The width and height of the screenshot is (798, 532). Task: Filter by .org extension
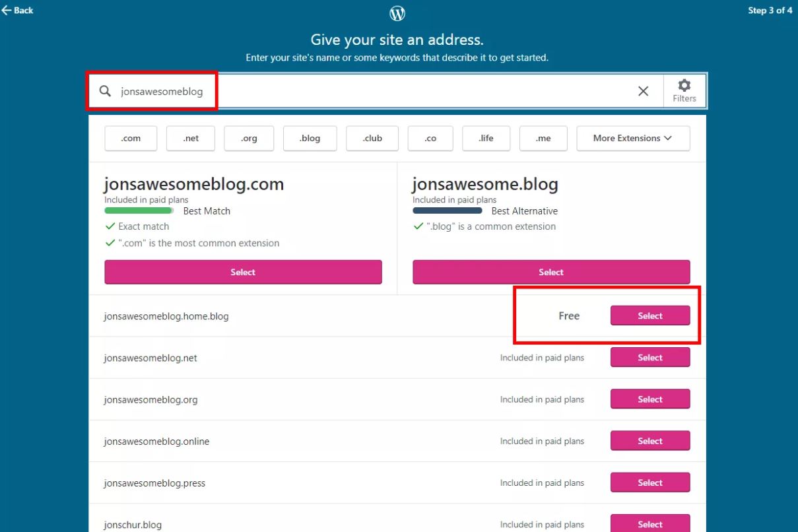249,138
